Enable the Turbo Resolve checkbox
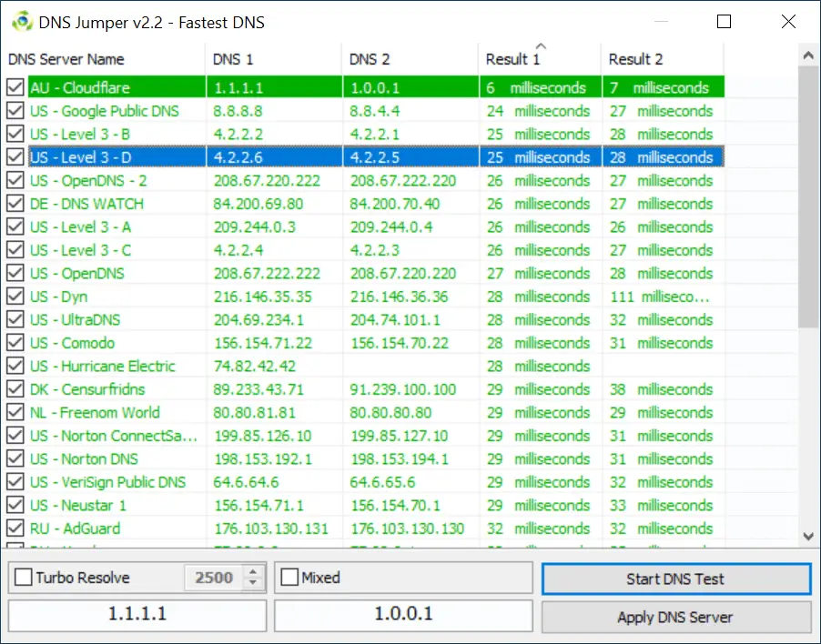Viewport: 821px width, 644px height. (23, 578)
